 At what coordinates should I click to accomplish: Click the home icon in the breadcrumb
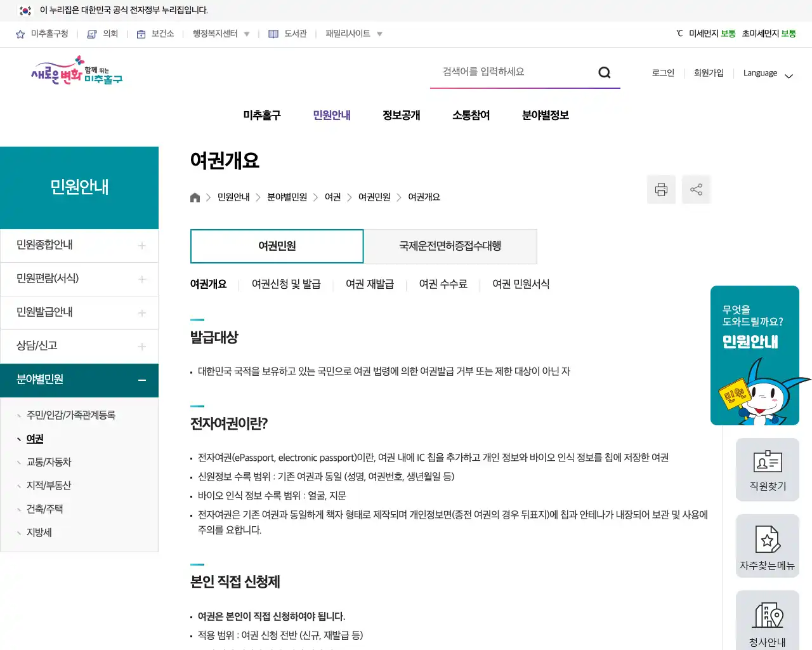coord(195,197)
